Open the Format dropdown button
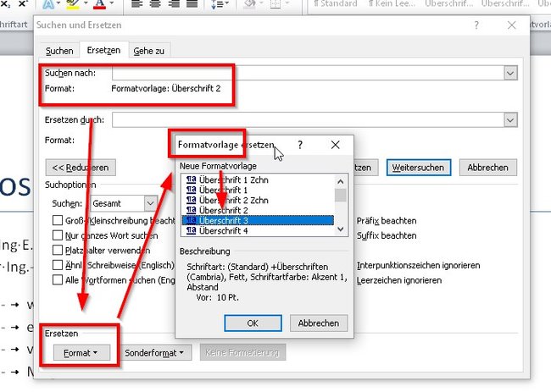 81,353
